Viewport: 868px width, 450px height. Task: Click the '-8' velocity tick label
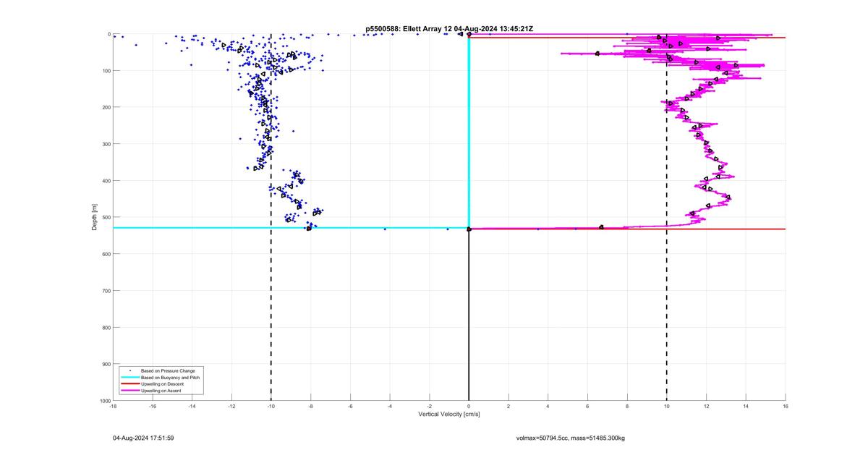(310, 406)
